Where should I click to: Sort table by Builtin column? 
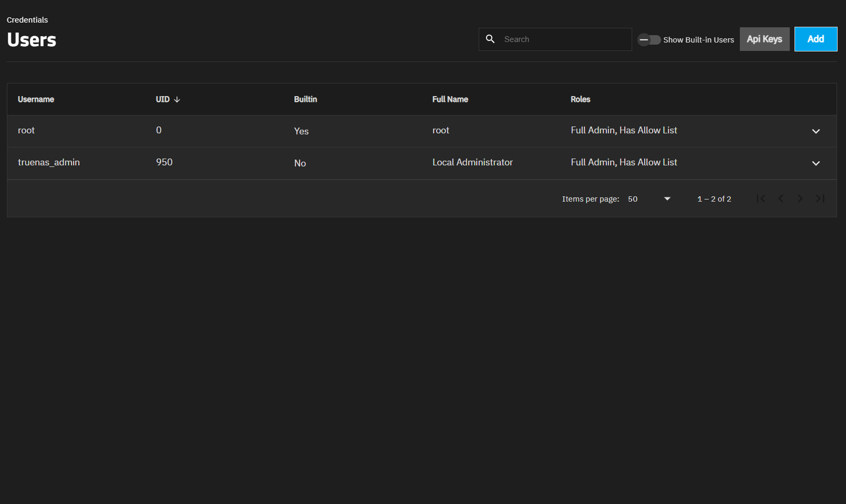click(x=305, y=99)
